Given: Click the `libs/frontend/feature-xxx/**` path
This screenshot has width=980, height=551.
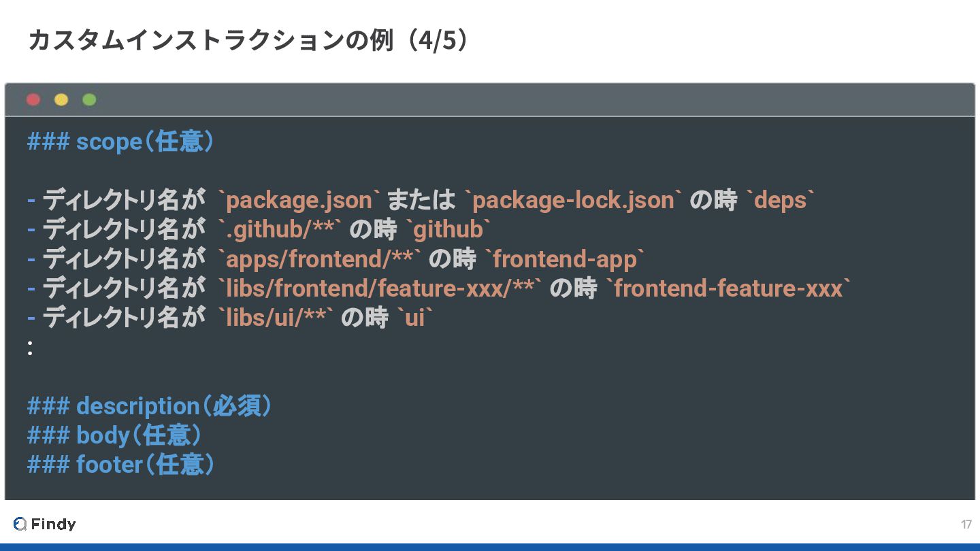Looking at the screenshot, I should click(380, 288).
